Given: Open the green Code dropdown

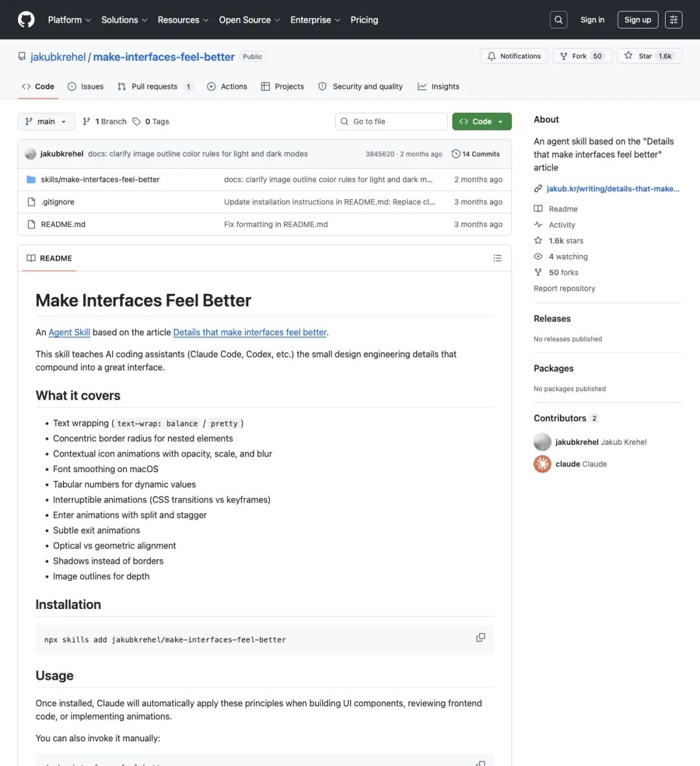Looking at the screenshot, I should pos(482,121).
